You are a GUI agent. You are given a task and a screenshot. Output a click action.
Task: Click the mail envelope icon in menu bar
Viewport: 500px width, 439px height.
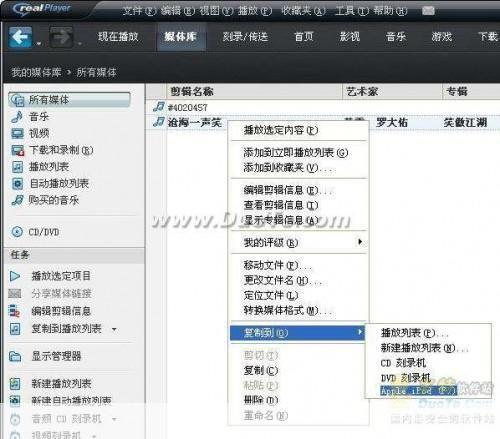click(428, 11)
